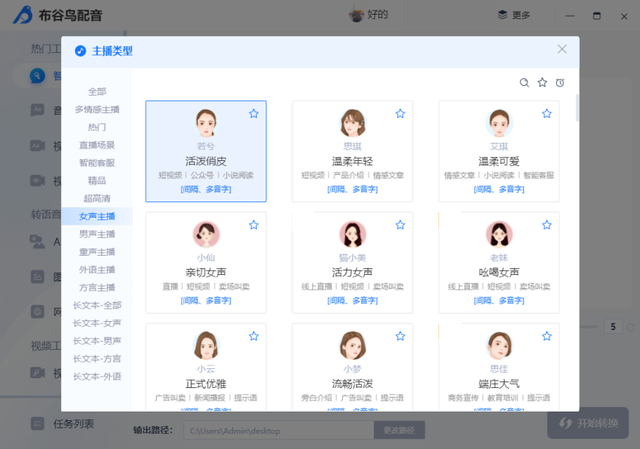
Task: Open the 更多 menu in the title bar
Action: [x=514, y=16]
